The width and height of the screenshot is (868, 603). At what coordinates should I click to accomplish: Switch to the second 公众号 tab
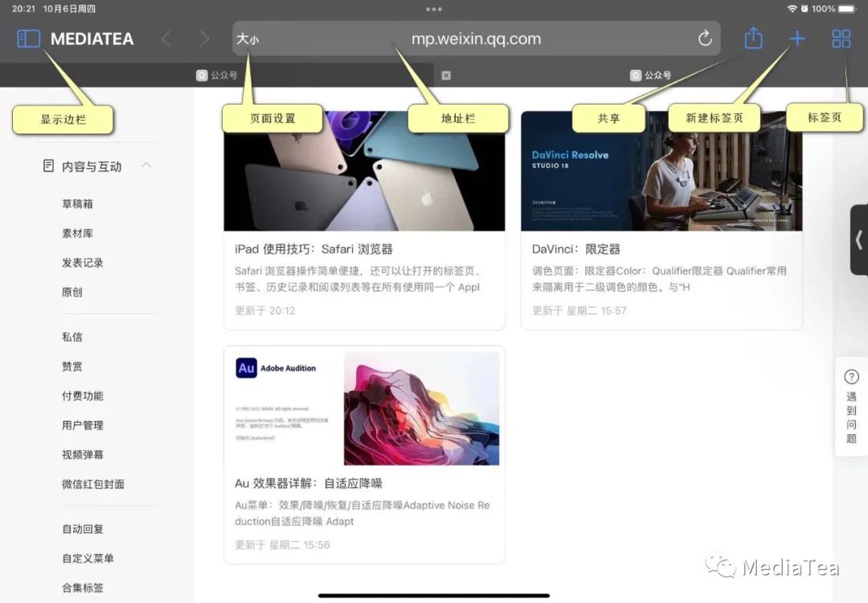[651, 75]
